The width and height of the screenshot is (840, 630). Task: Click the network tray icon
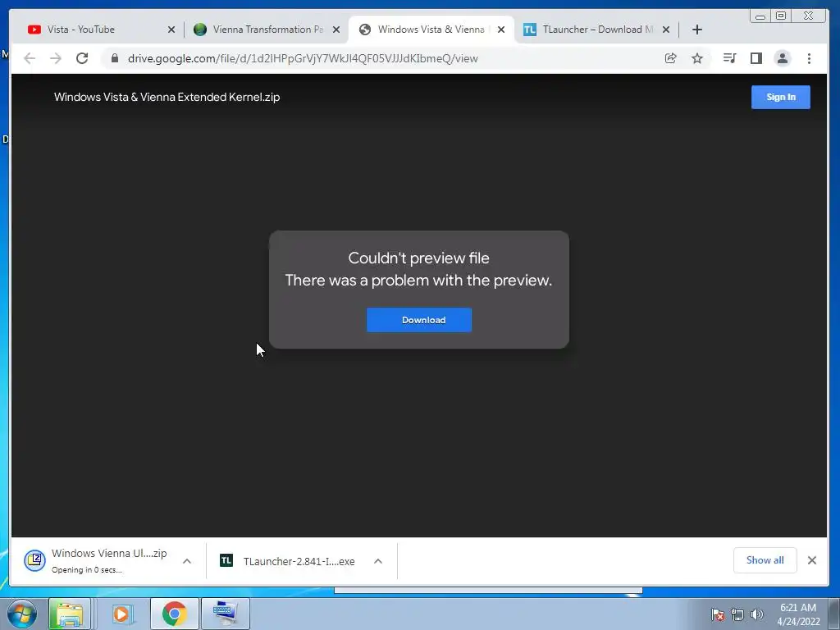pyautogui.click(x=737, y=614)
